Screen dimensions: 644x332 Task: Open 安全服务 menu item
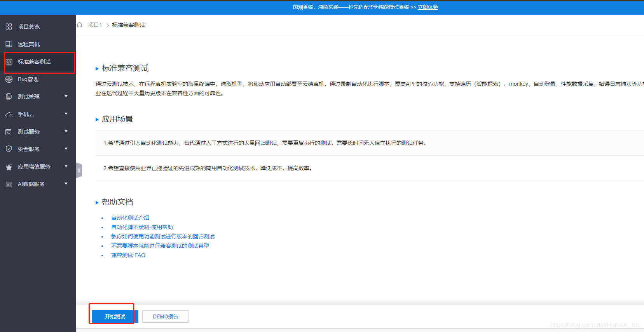[x=38, y=149]
